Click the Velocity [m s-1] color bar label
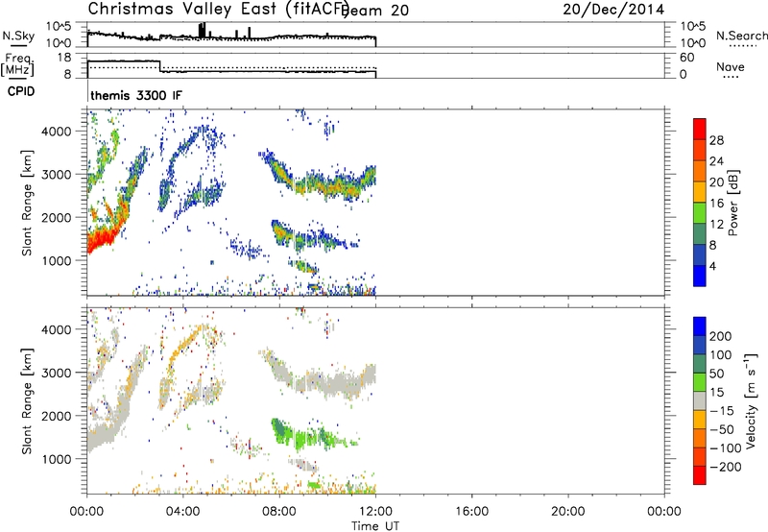Viewport: 768px width, 532px height. pyautogui.click(x=750, y=400)
